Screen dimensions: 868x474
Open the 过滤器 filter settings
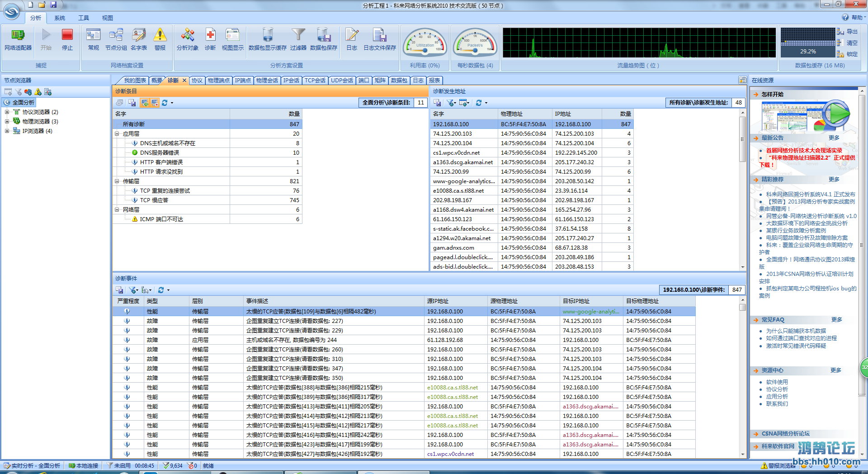[x=298, y=39]
